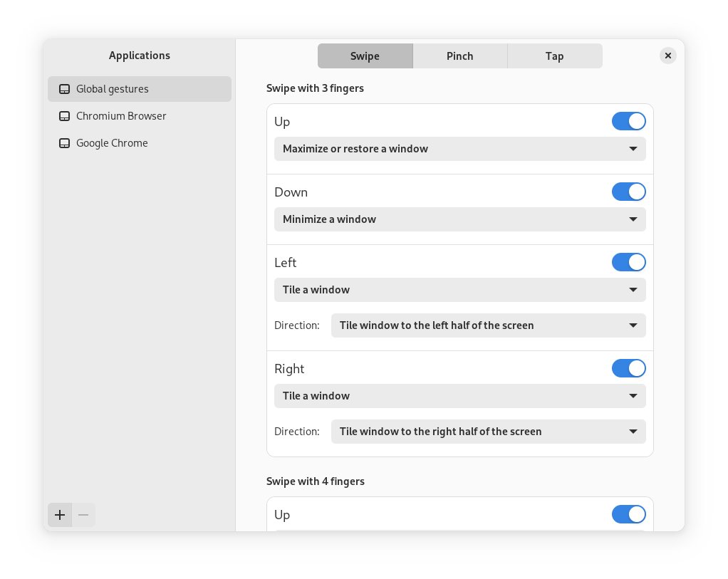Switch to the Swipe tab
728x579 pixels.
click(x=365, y=56)
